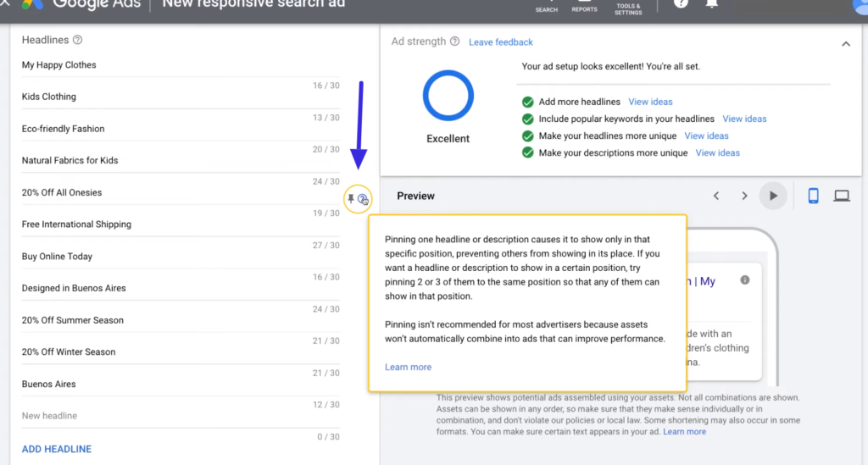The height and width of the screenshot is (465, 868).
Task: Edit the 20% Off All Onesies headline
Action: pos(181,192)
